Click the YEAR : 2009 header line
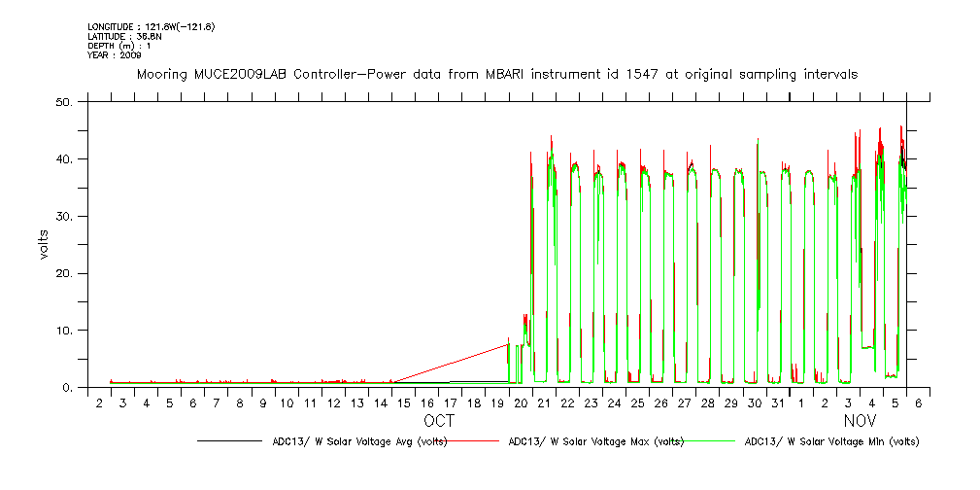 [x=114, y=55]
